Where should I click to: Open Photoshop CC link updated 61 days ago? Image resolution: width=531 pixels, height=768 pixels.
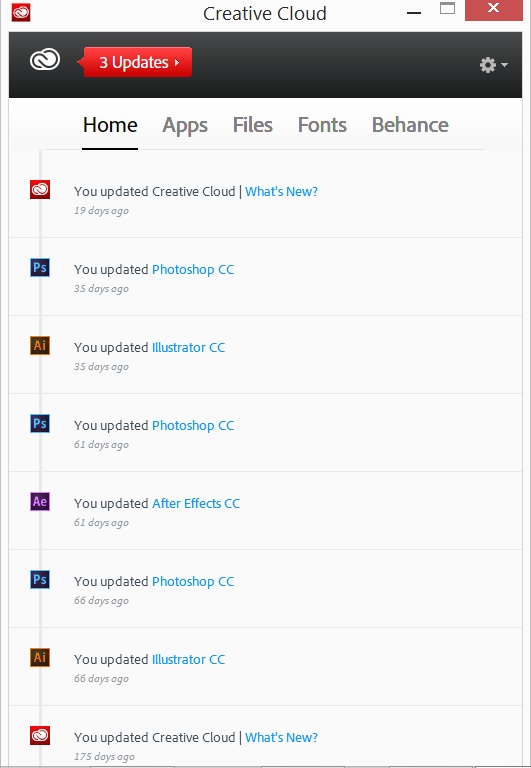point(193,426)
